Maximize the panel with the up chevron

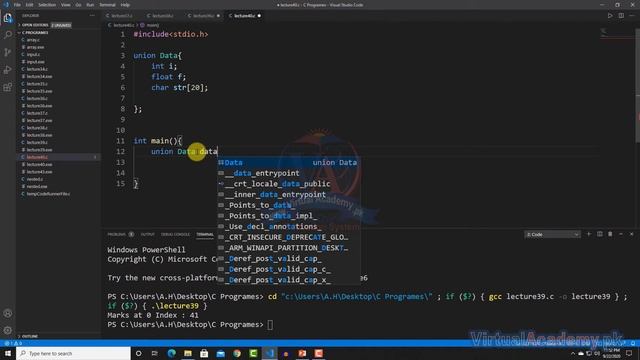(x=621, y=234)
